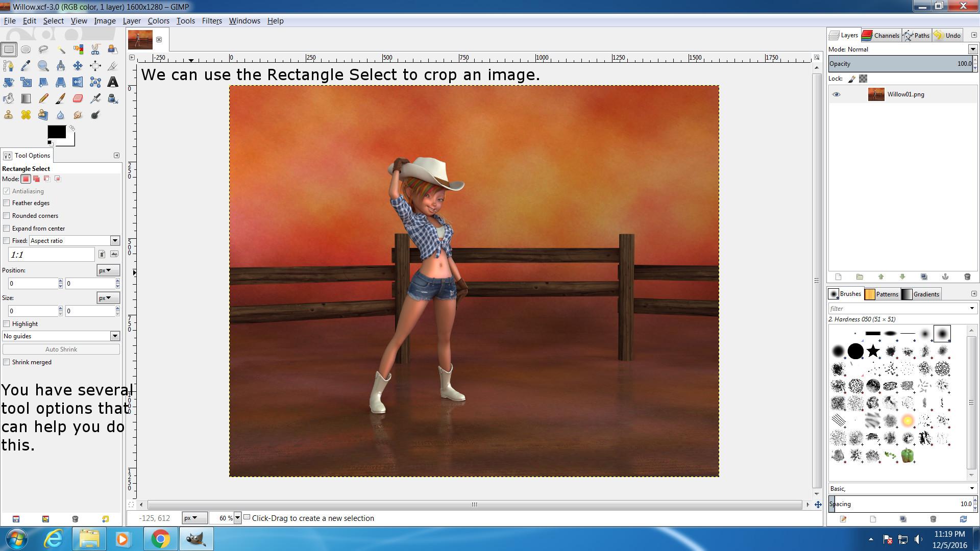Toggle the Expand from center option

pos(7,228)
